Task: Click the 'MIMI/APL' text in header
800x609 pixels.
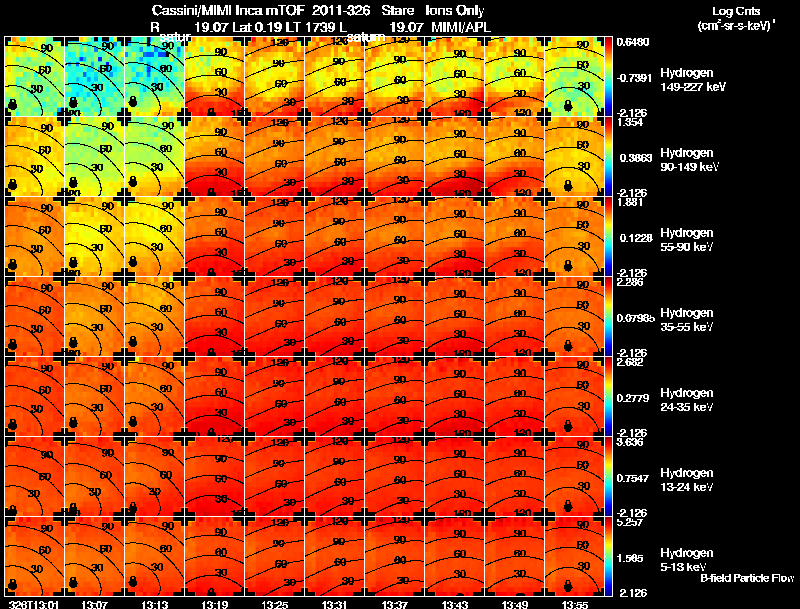Action: click(461, 27)
